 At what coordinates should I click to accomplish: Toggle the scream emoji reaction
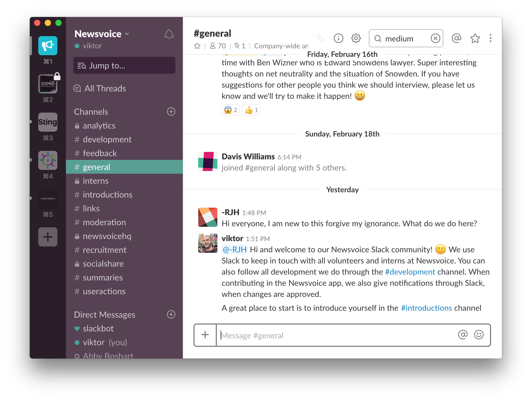point(231,110)
